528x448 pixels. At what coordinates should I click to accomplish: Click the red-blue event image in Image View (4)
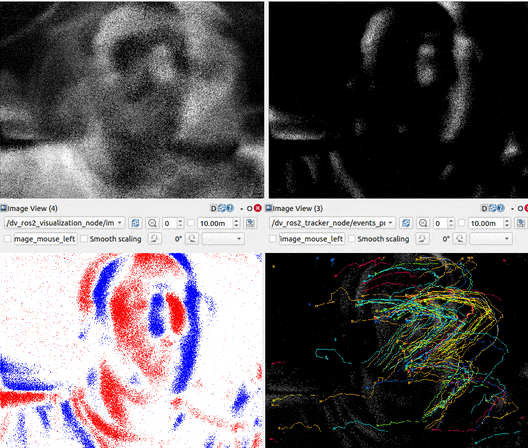point(131,350)
